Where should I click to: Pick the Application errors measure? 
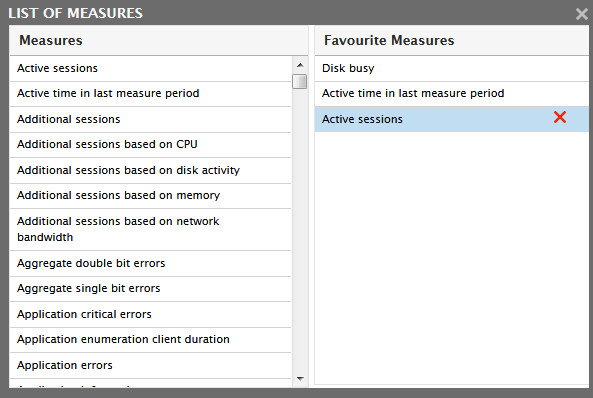[x=151, y=365]
